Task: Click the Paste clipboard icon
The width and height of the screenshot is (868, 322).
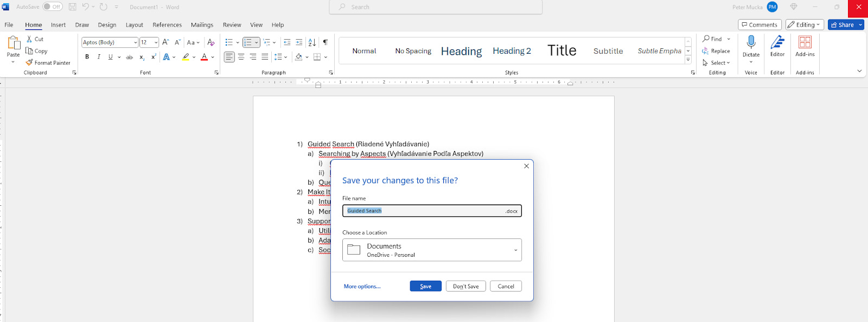Action: 14,43
